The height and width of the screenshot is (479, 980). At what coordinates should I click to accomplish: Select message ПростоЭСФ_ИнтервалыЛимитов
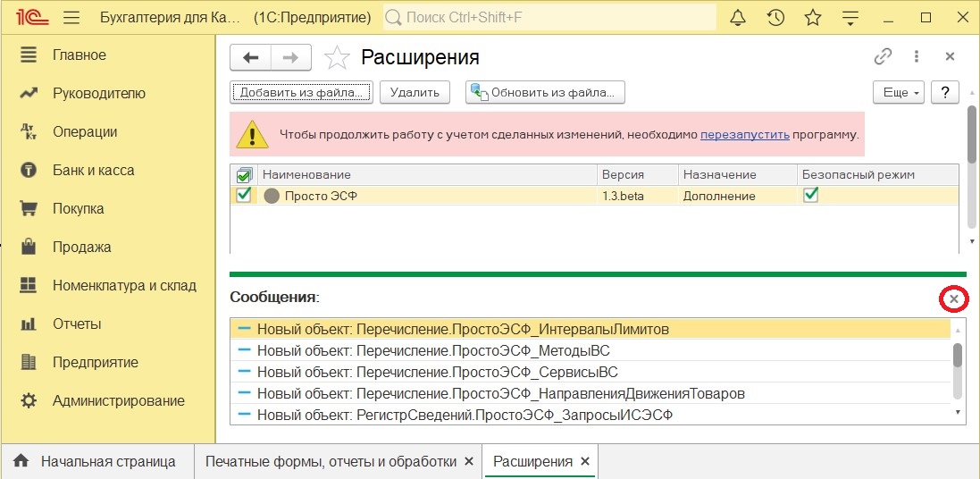pos(591,329)
